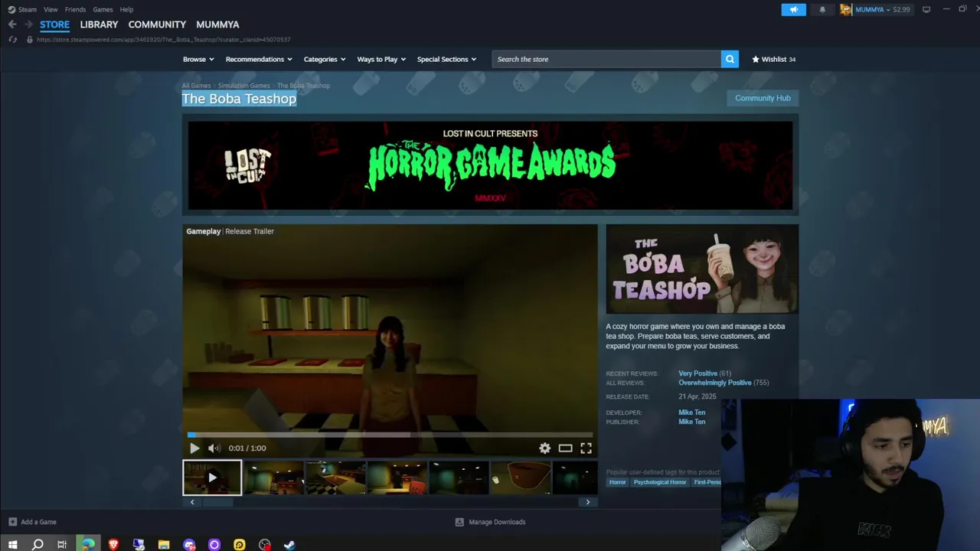Open the Wishlist link

(x=773, y=59)
